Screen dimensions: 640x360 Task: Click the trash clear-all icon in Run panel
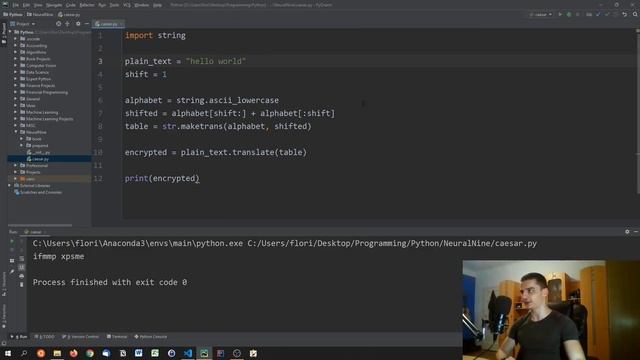pyautogui.click(x=22, y=284)
